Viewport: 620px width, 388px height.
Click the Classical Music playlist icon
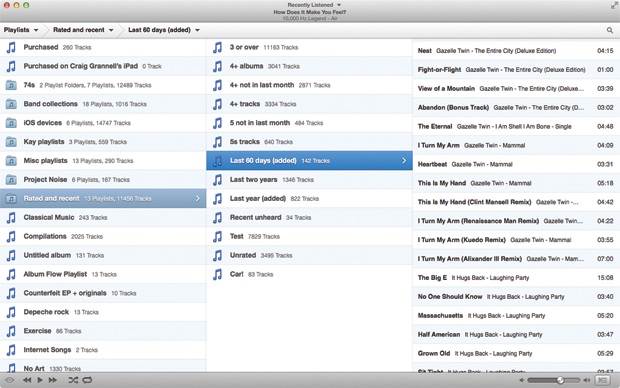11,218
